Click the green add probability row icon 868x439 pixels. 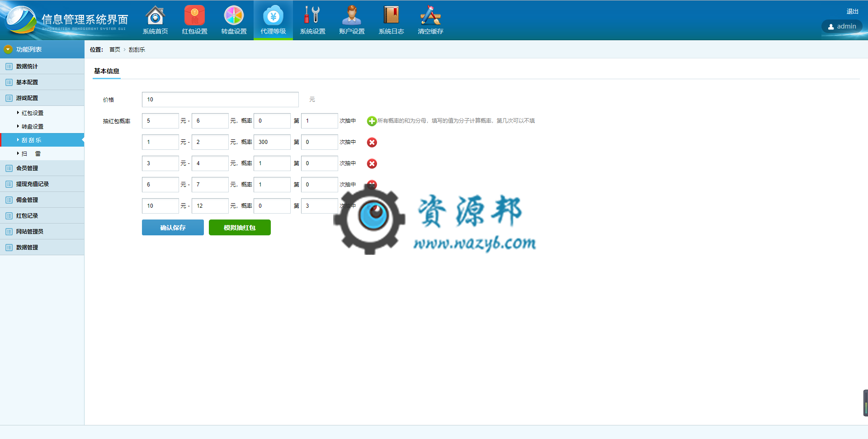(x=372, y=121)
